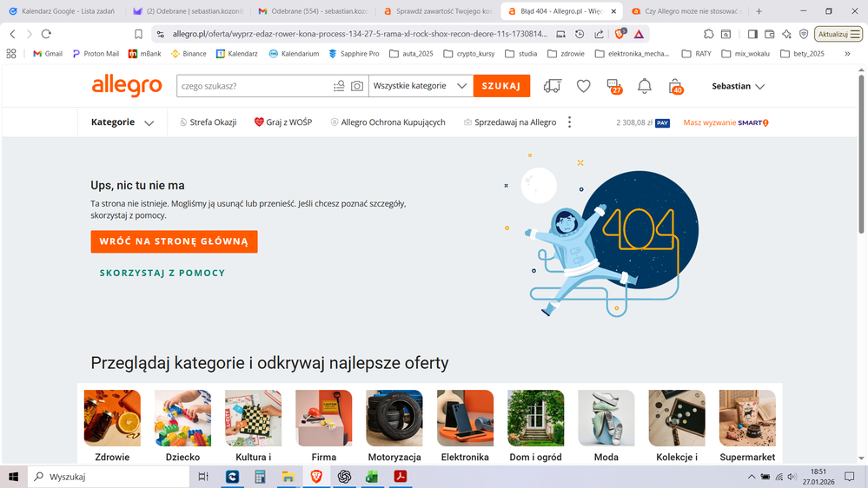Show more options via three-dot menu
The width and height of the screenshot is (868, 488).
tap(570, 122)
